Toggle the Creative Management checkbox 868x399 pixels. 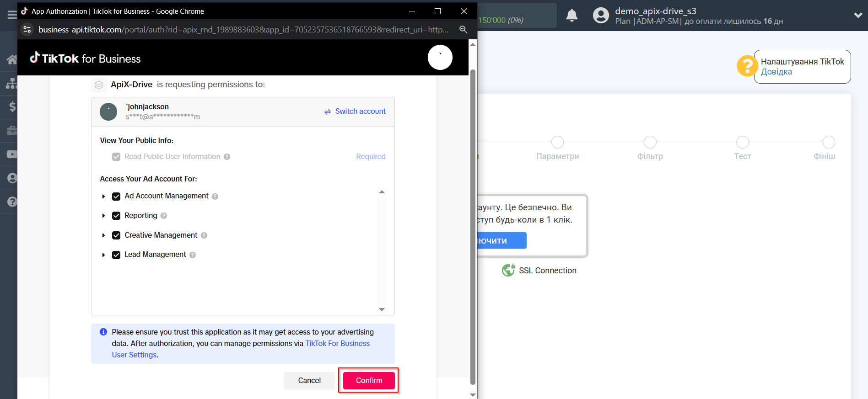116,235
